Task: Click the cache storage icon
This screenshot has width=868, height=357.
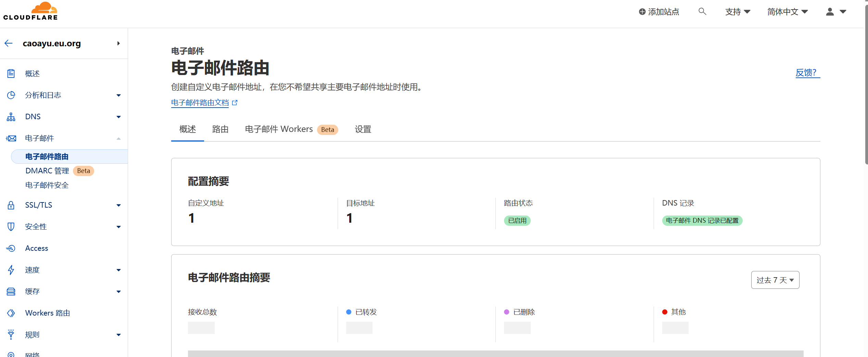Action: click(x=11, y=291)
